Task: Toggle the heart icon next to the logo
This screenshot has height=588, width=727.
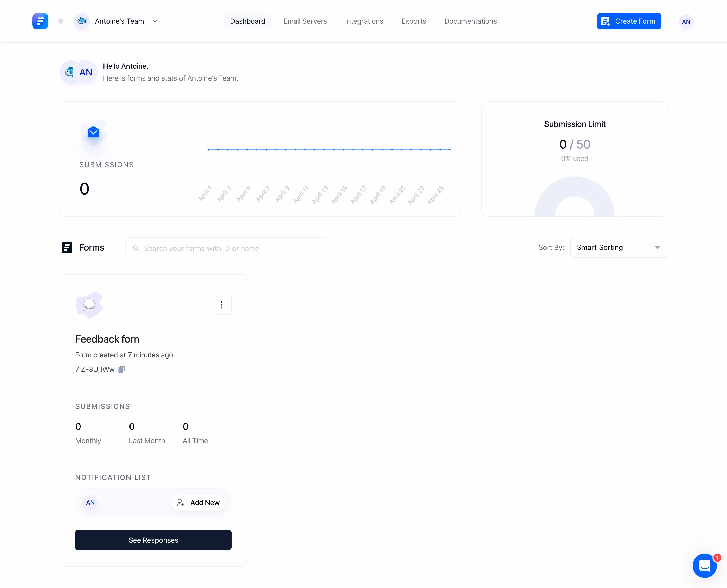Action: tap(60, 21)
